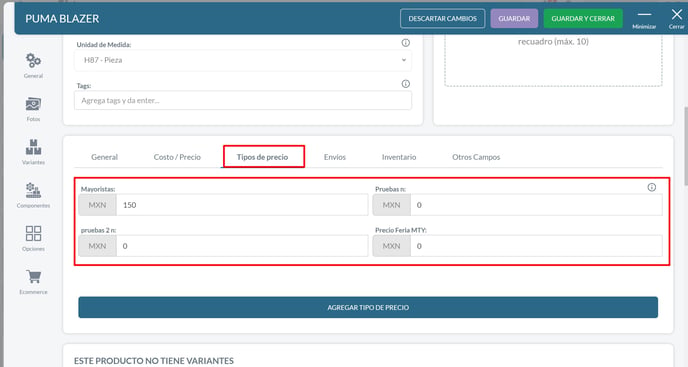Click the 'Este producto no tiene variantes' heading
688x367 pixels.
pyautogui.click(x=154, y=361)
